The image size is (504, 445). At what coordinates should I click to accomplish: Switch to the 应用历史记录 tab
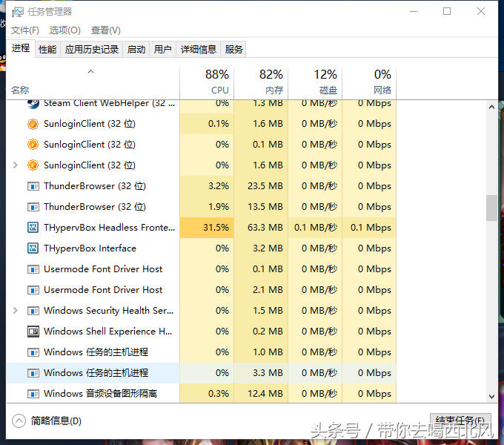[92, 50]
